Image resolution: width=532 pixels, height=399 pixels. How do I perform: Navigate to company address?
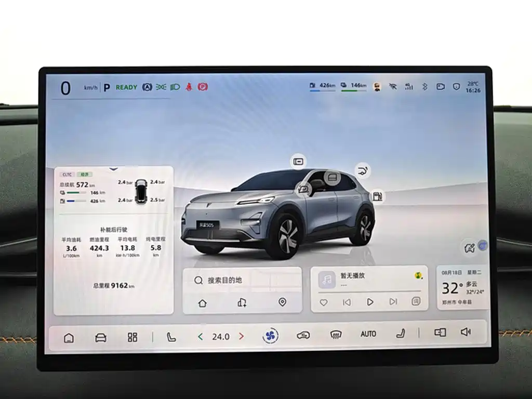242,302
